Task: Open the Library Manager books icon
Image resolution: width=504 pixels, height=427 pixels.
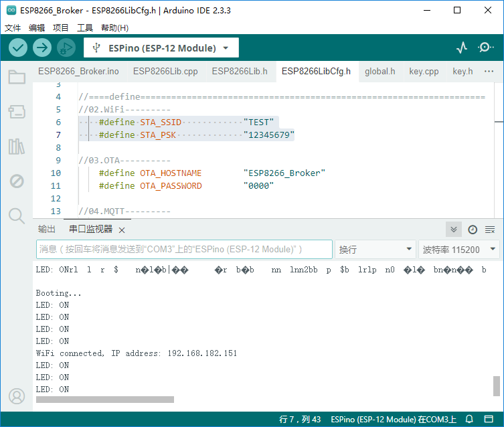Action: point(17,147)
